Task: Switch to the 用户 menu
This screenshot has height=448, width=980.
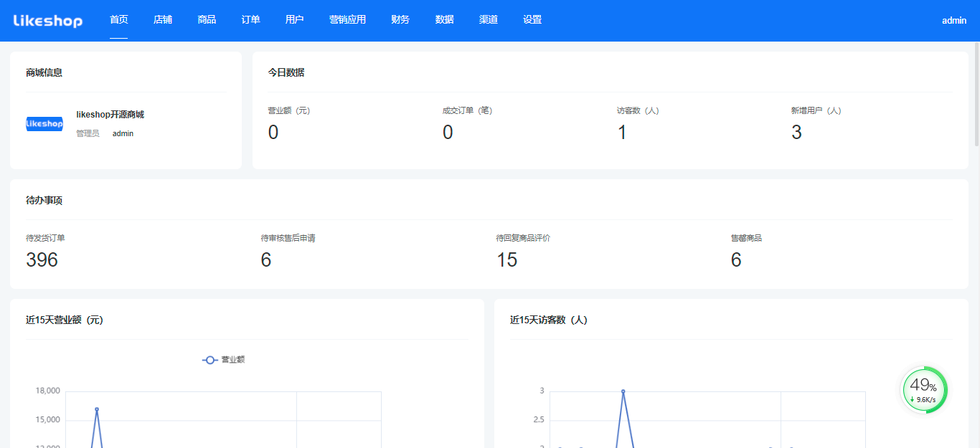Action: point(294,20)
